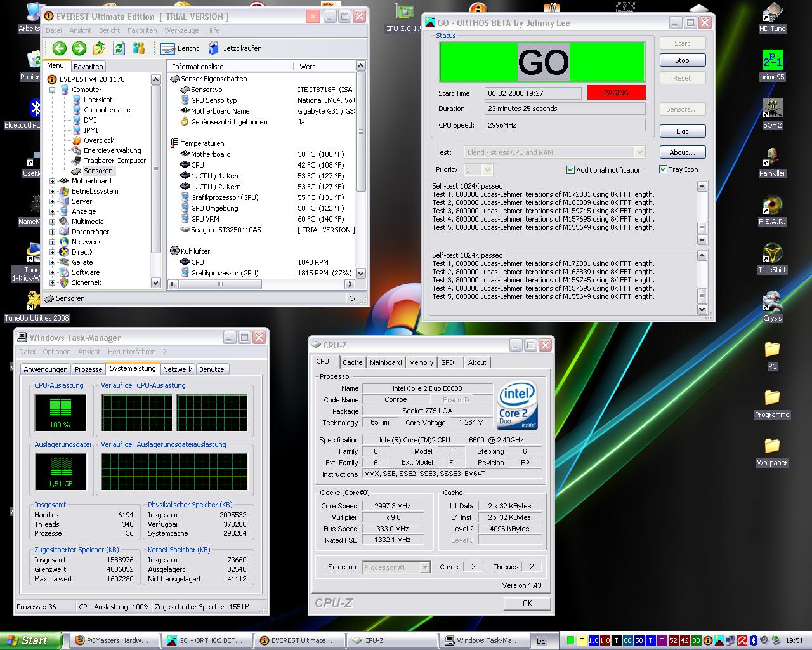Open the Programme desktop folder
Screen dimensions: 812x650
tap(772, 404)
